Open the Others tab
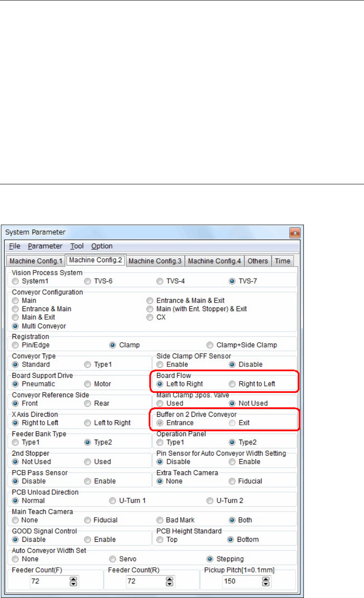The height and width of the screenshot is (598, 364). coord(258,261)
